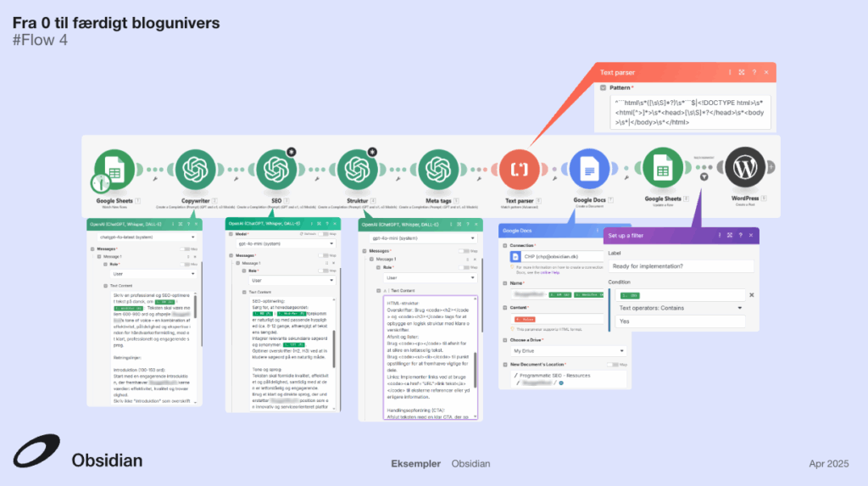Click the SEO text content scrollbar
Screen dimensions: 868x486
coord(333,349)
